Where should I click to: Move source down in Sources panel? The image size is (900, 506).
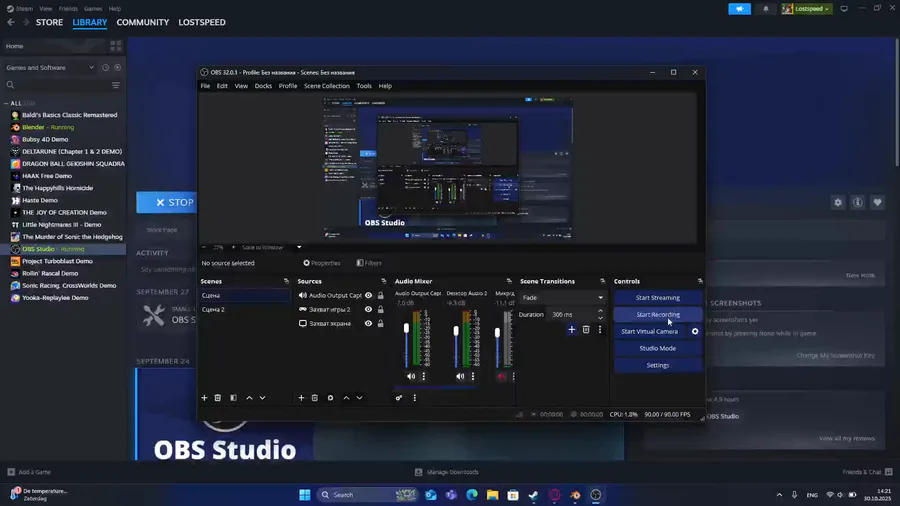(359, 398)
